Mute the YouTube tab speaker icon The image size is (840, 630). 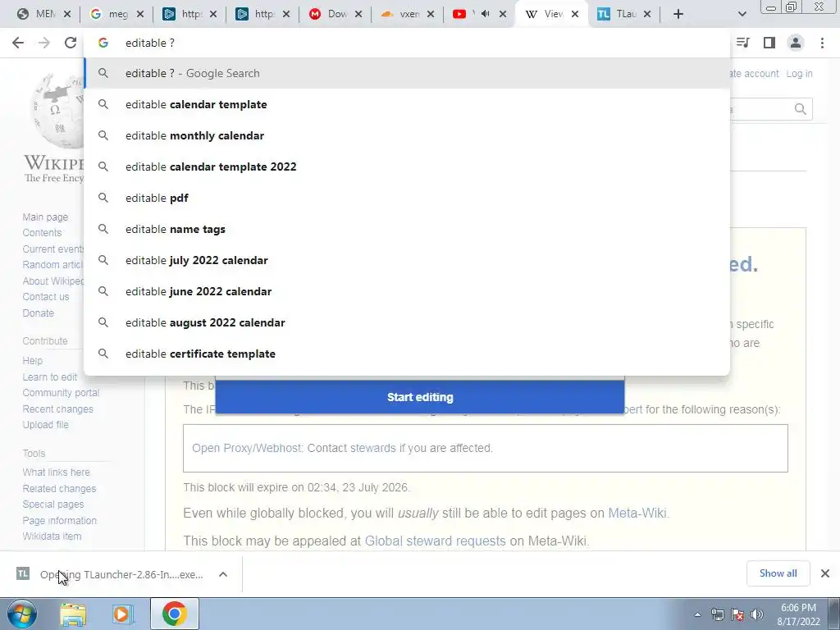click(x=486, y=14)
